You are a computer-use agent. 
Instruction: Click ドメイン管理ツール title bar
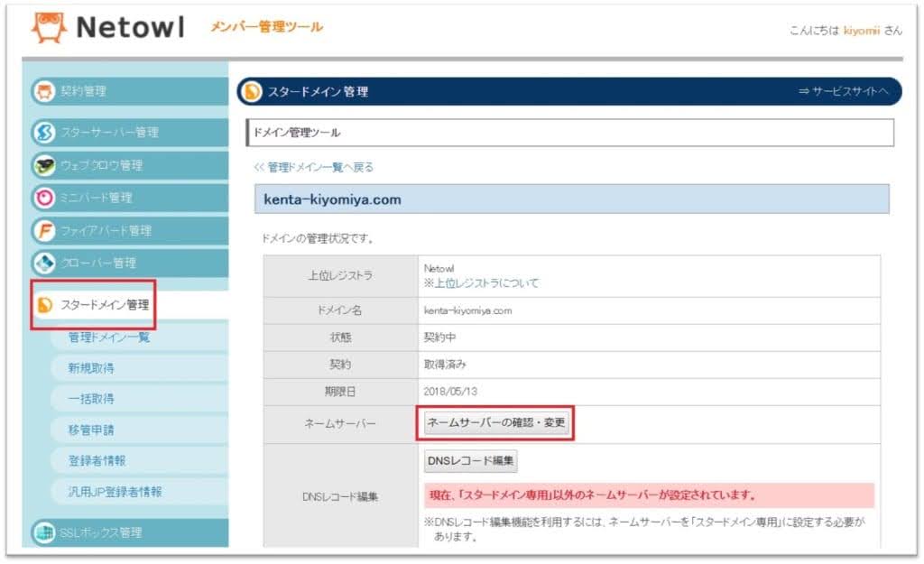(x=570, y=133)
